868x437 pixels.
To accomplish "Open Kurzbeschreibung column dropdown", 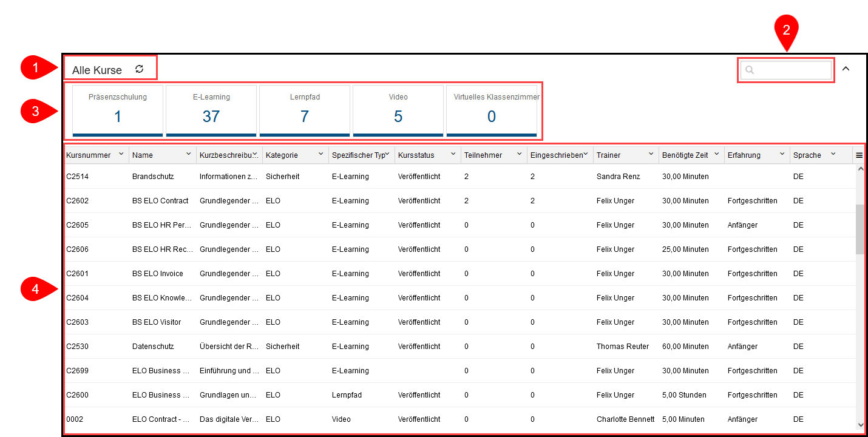I will tap(255, 154).
